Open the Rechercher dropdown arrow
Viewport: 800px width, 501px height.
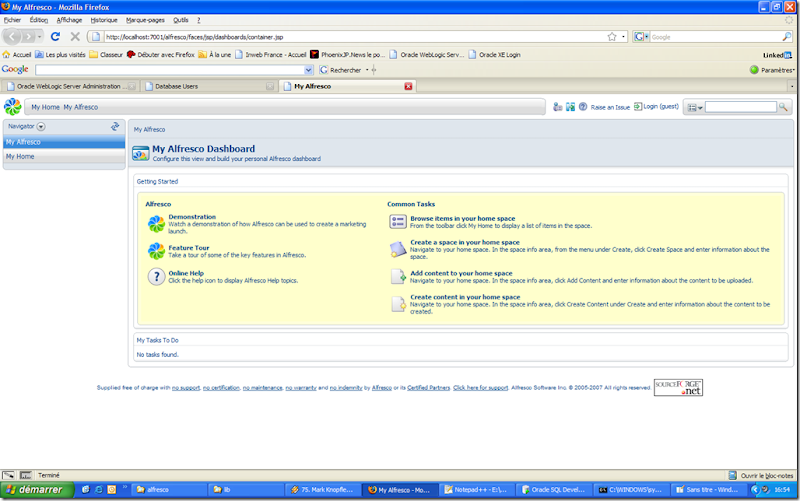click(x=367, y=70)
